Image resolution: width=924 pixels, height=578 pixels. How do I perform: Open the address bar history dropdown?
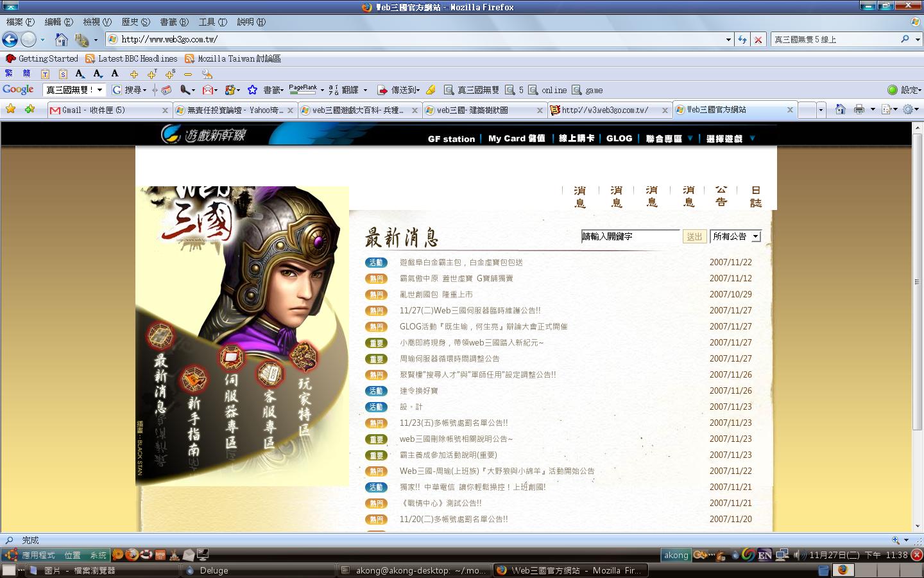click(x=728, y=40)
